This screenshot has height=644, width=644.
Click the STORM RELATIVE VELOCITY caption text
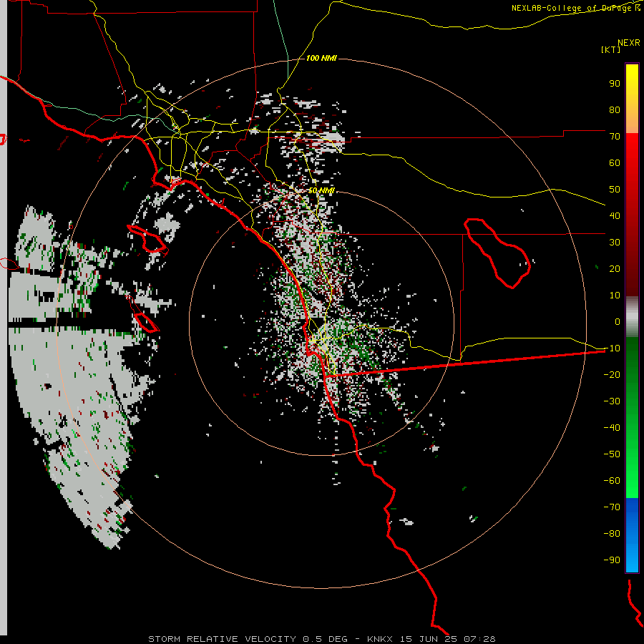click(222, 639)
